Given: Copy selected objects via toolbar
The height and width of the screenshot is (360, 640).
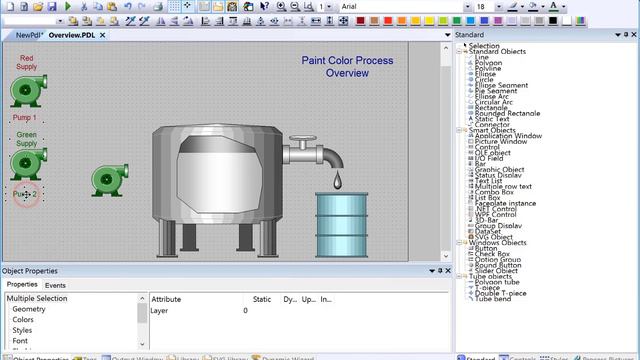Looking at the screenshot, I should (98, 7).
